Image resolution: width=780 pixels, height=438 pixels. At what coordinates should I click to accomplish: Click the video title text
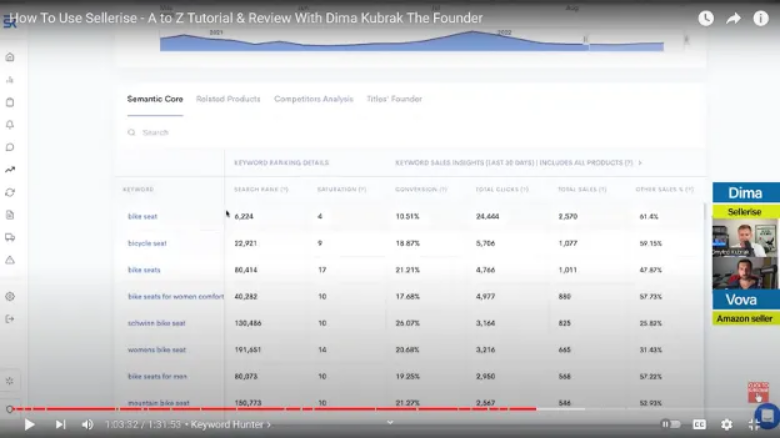click(x=246, y=18)
